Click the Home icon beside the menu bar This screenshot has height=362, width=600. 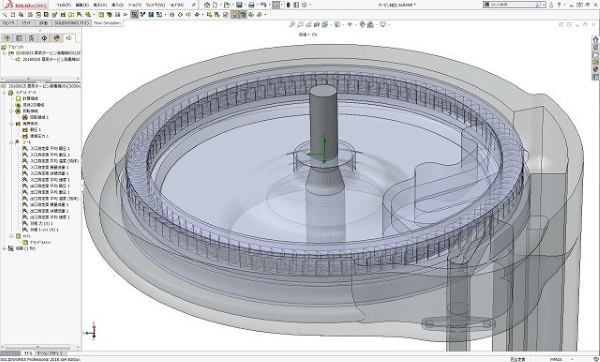(207, 5)
